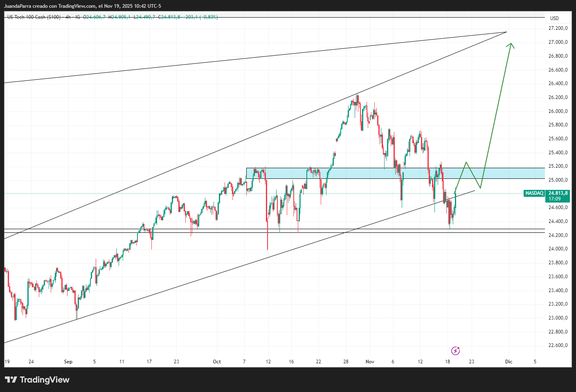This screenshot has width=576, height=392.
Task: Click the purple lightning event marker icon
Action: (455, 351)
